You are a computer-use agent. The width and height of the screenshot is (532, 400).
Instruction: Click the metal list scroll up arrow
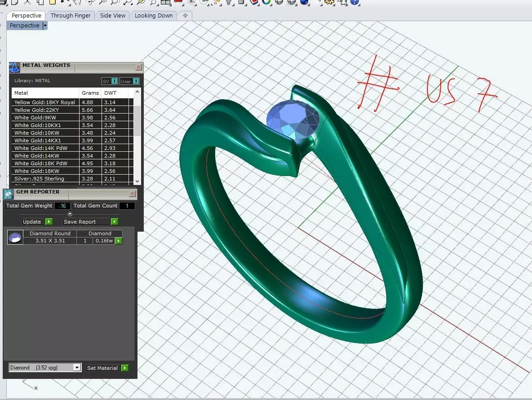coord(137,92)
